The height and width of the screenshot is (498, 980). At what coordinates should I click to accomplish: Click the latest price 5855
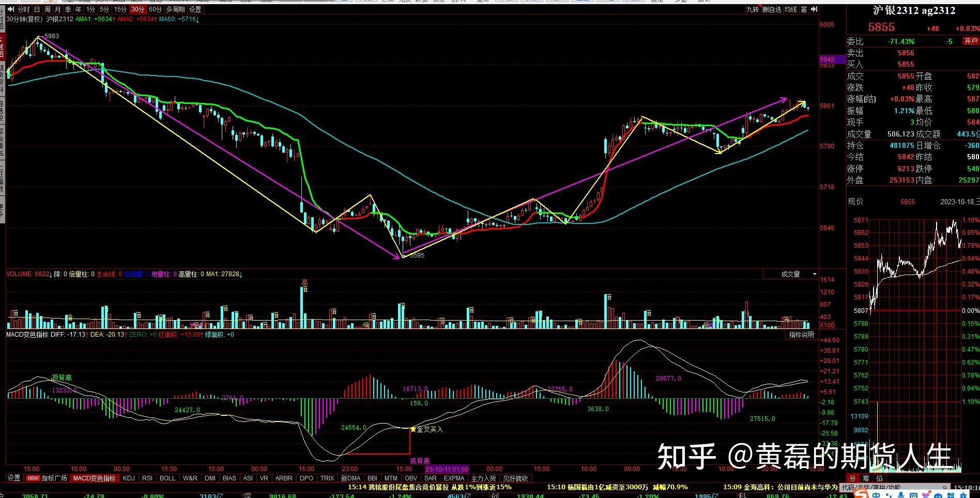(881, 27)
